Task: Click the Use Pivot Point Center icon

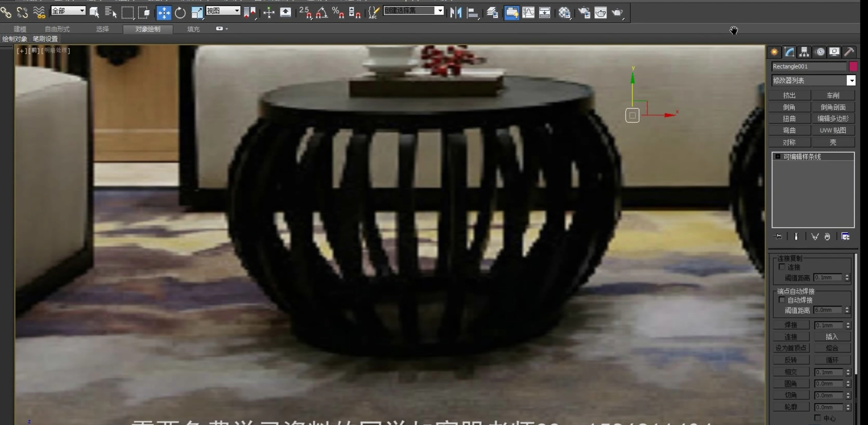Action: point(250,13)
